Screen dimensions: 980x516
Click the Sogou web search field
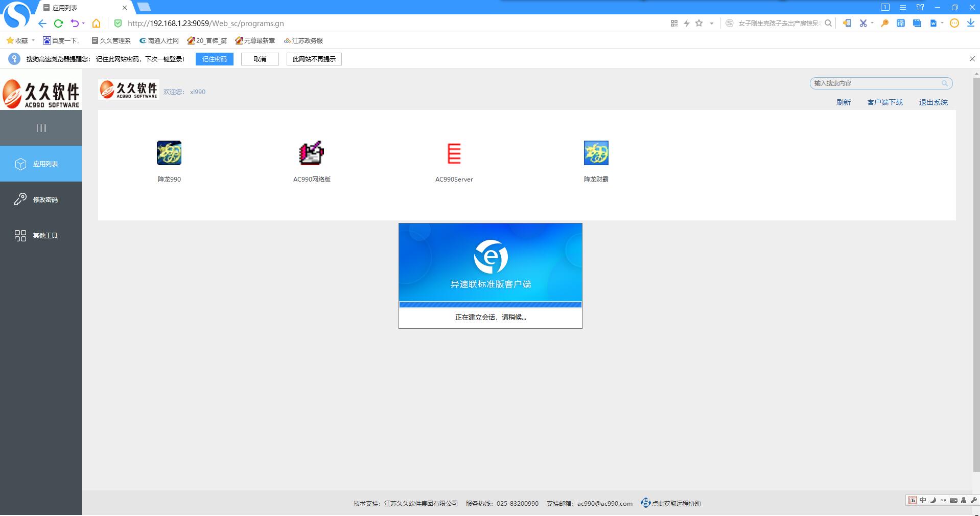point(779,23)
